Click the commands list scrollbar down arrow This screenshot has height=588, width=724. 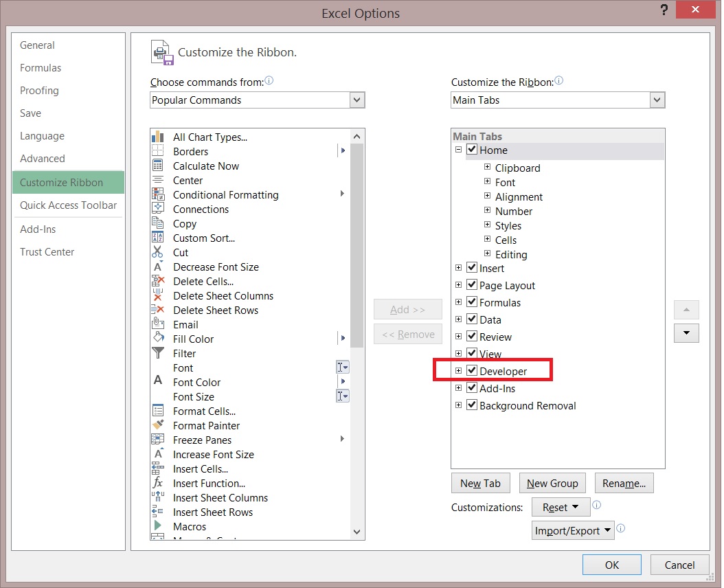coord(357,532)
